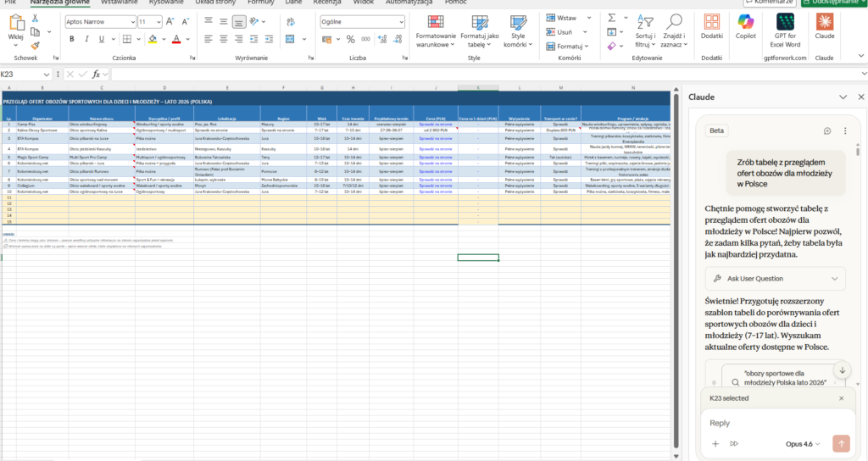Toggle bottom vertical alignment button
The image size is (868, 461).
pos(239,21)
